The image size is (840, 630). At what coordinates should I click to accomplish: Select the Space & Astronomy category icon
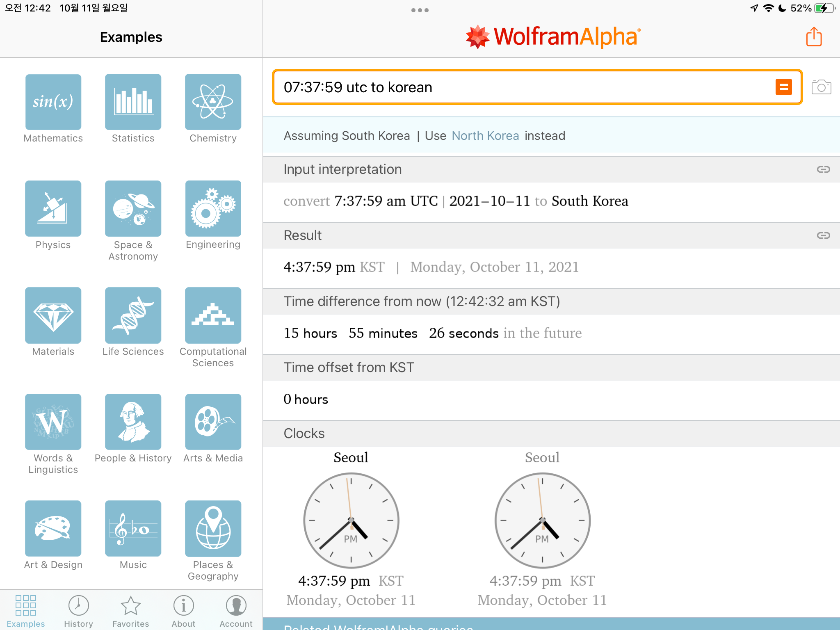(x=133, y=209)
